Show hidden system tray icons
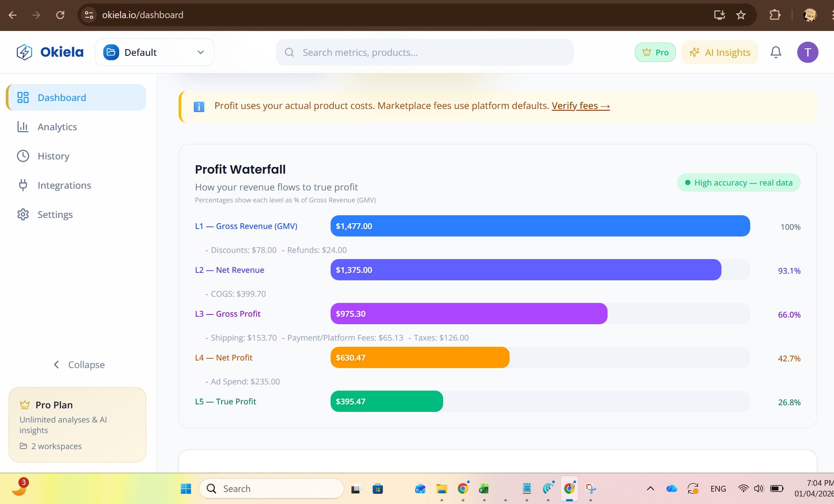The image size is (834, 504). pos(650,488)
